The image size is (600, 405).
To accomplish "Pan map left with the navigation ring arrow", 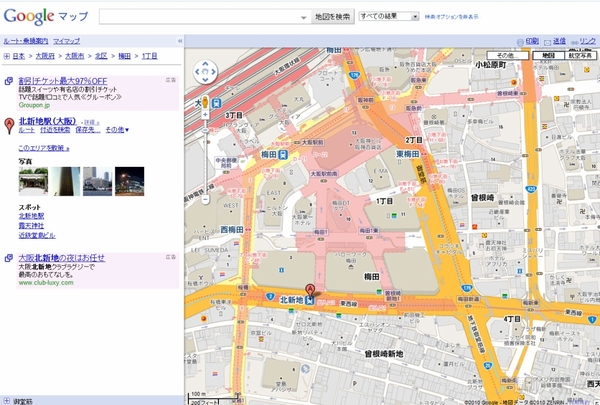I will point(197,72).
